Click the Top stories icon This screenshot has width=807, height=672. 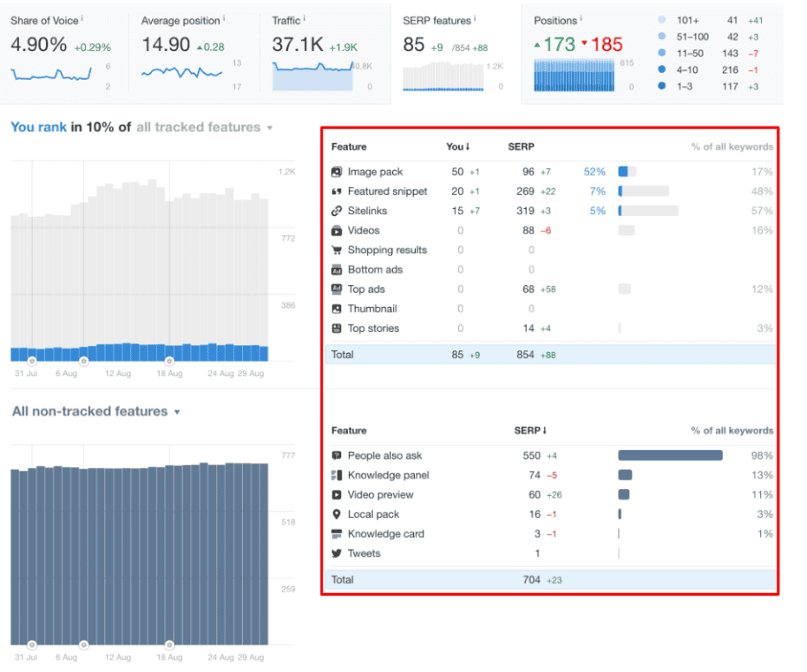tap(337, 329)
